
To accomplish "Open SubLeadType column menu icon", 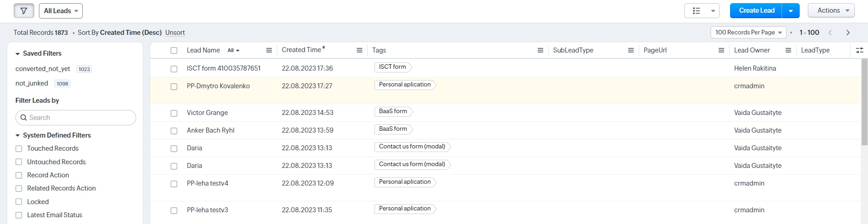I will (x=631, y=50).
